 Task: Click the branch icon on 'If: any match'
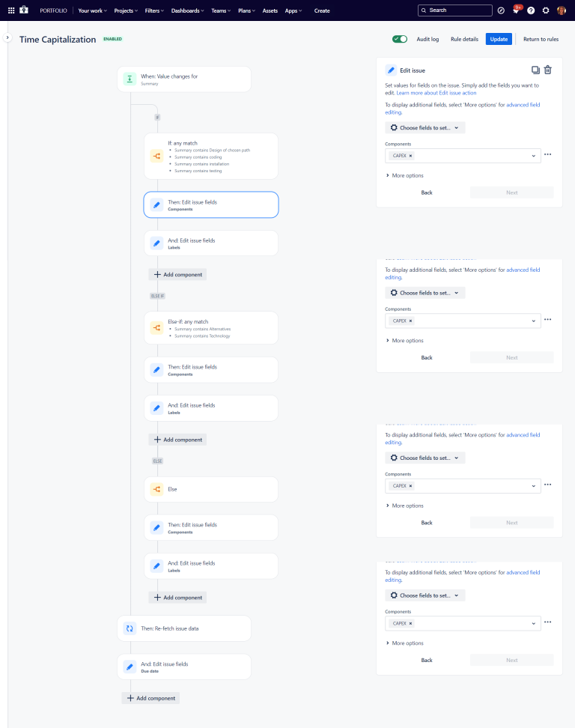(x=156, y=156)
